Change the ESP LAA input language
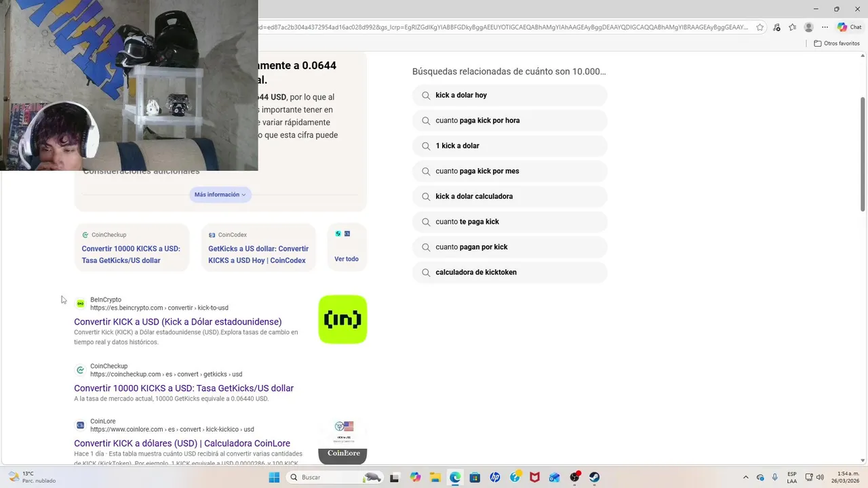Image resolution: width=868 pixels, height=488 pixels. pyautogui.click(x=792, y=477)
